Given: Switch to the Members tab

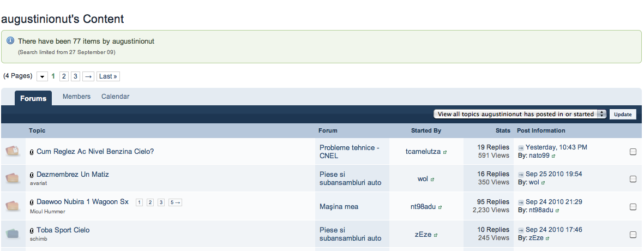Looking at the screenshot, I should [x=76, y=97].
